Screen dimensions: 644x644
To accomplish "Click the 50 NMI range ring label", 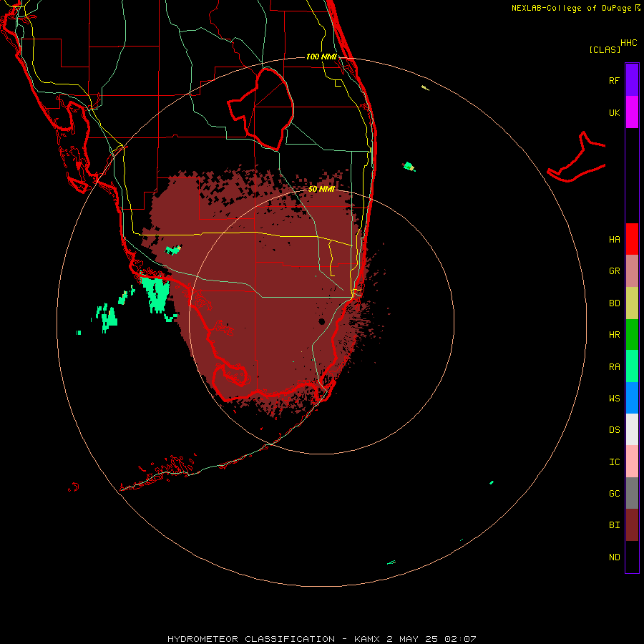I will [x=321, y=189].
